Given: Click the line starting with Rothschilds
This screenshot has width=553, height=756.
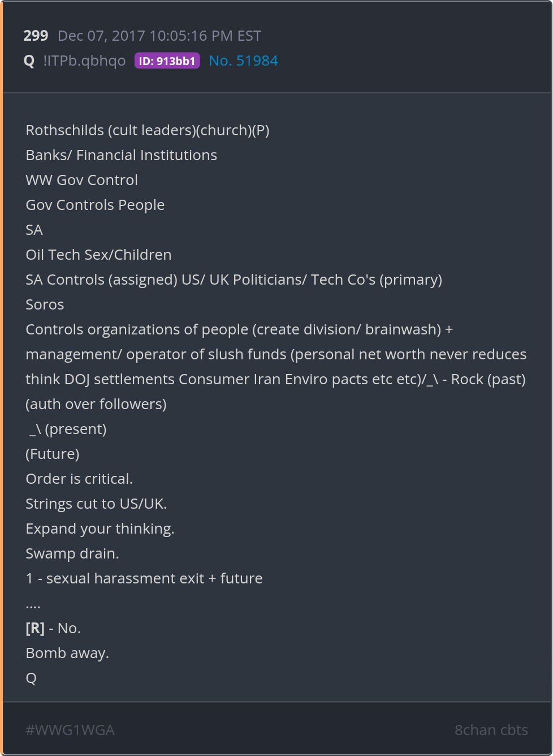Looking at the screenshot, I should tap(147, 131).
